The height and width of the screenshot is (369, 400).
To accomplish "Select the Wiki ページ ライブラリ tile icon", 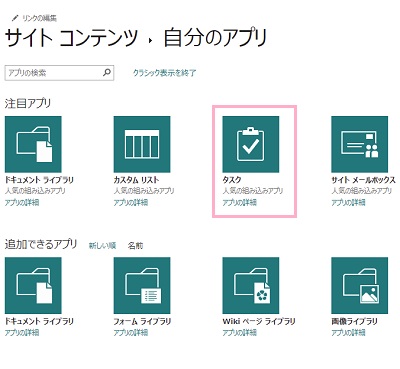I will tap(251, 285).
